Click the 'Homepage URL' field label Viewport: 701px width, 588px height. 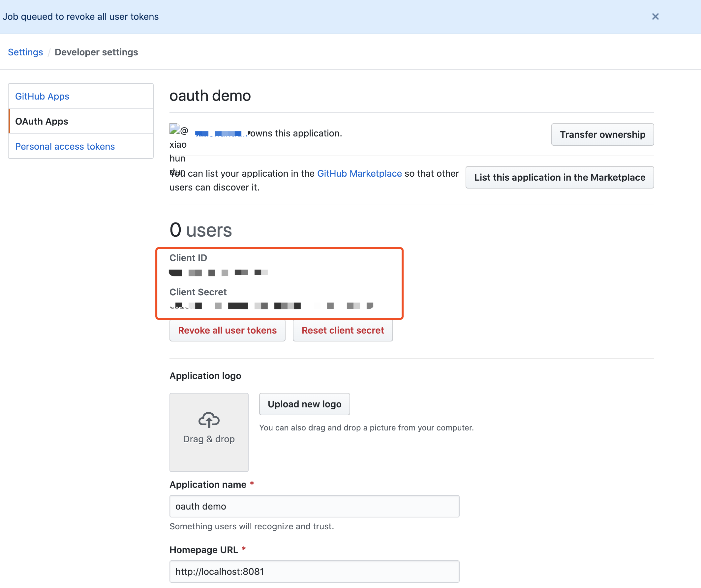click(204, 550)
